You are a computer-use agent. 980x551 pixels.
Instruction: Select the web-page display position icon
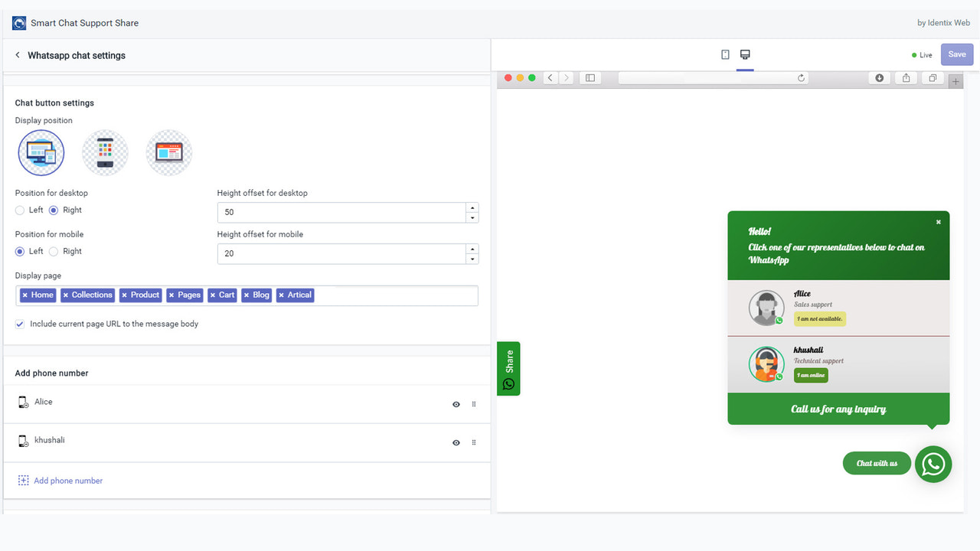click(x=168, y=152)
